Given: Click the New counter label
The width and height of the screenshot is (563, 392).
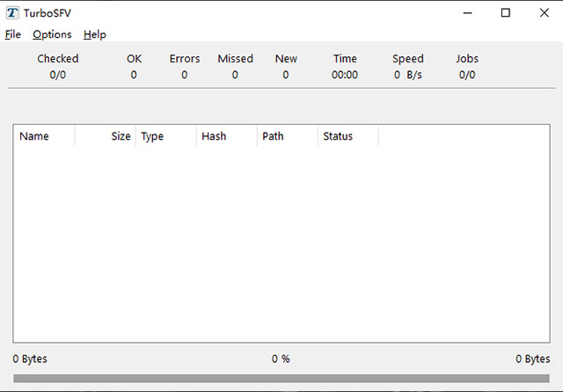Looking at the screenshot, I should pyautogui.click(x=286, y=59).
